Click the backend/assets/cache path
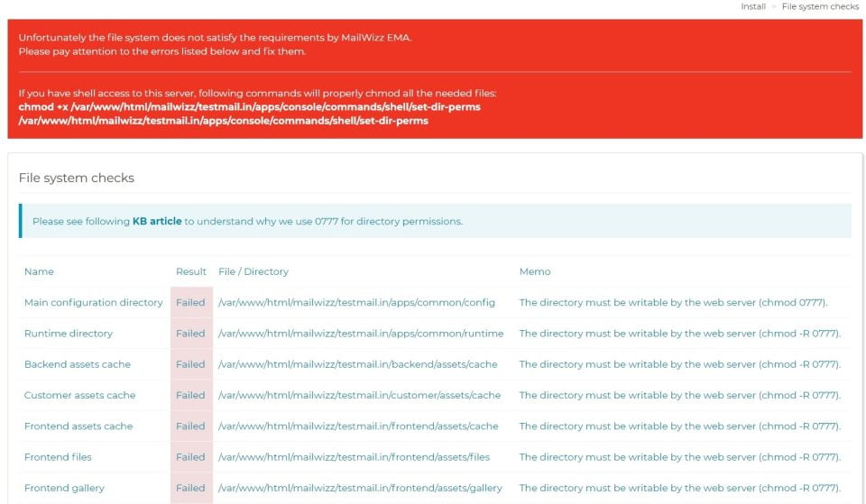 [358, 364]
